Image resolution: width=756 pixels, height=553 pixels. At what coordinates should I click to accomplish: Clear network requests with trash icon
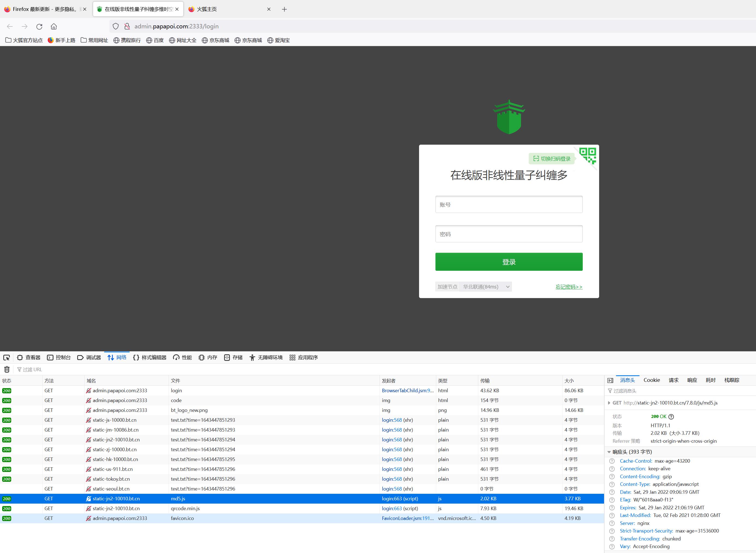click(x=7, y=370)
